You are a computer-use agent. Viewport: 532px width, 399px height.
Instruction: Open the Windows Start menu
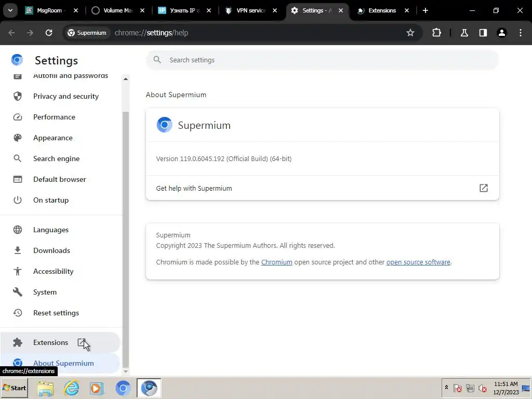point(14,388)
